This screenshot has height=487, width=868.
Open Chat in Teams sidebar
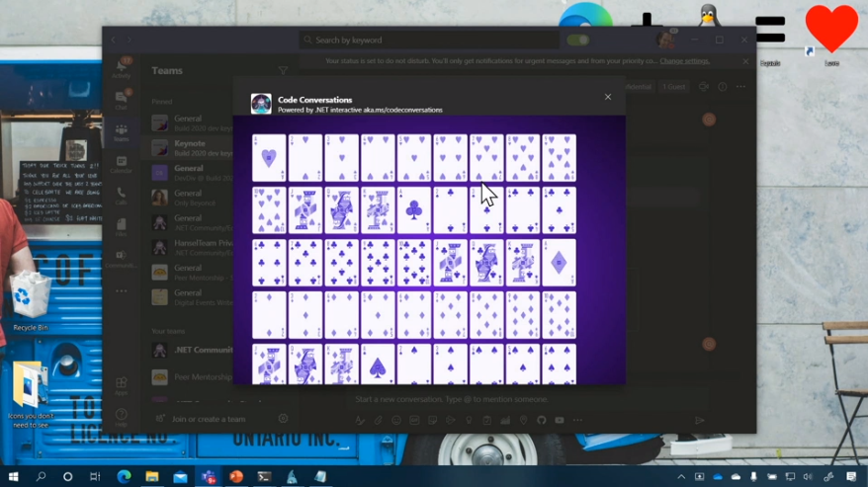122,100
